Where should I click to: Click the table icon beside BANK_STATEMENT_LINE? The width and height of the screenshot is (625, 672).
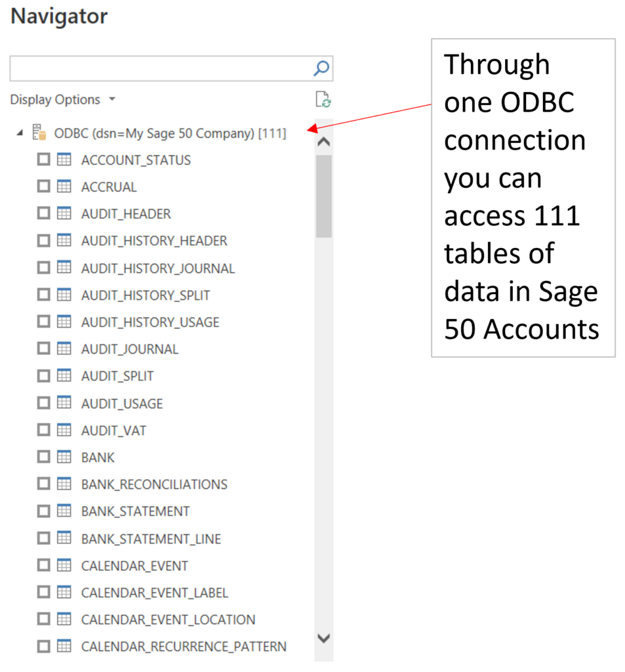pyautogui.click(x=65, y=537)
